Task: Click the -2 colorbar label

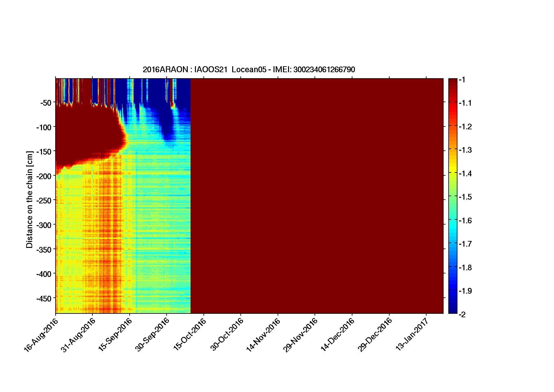Action: 463,314
